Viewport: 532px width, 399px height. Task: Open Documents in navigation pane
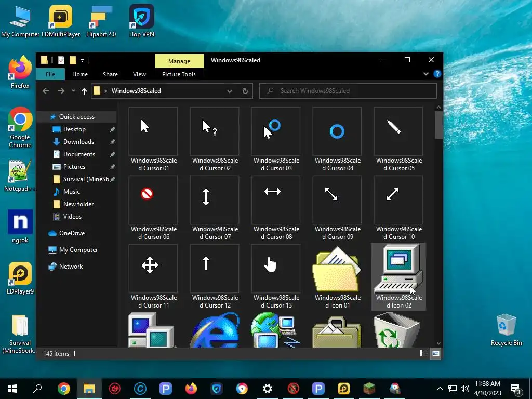(79, 154)
